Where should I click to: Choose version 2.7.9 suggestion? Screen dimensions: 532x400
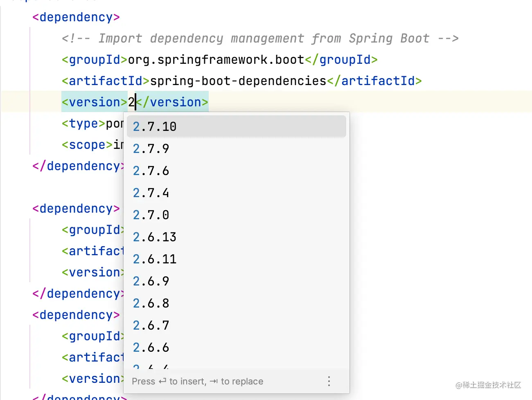237,148
